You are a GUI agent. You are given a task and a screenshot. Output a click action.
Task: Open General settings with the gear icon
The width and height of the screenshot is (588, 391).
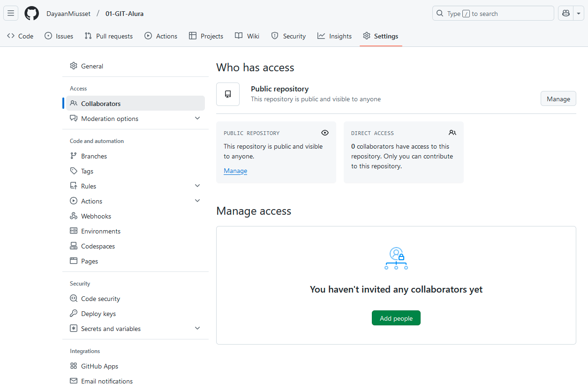point(74,66)
